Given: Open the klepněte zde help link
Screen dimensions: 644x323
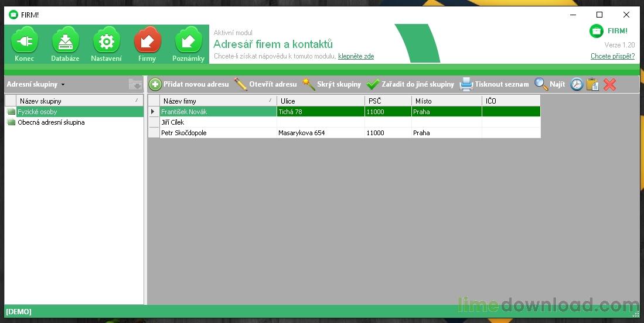Looking at the screenshot, I should [x=356, y=56].
